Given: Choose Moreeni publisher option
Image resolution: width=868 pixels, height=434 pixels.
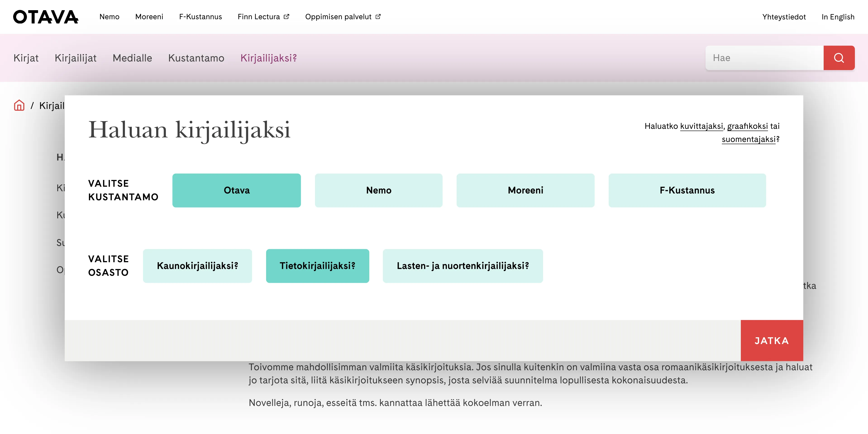Looking at the screenshot, I should [x=525, y=190].
